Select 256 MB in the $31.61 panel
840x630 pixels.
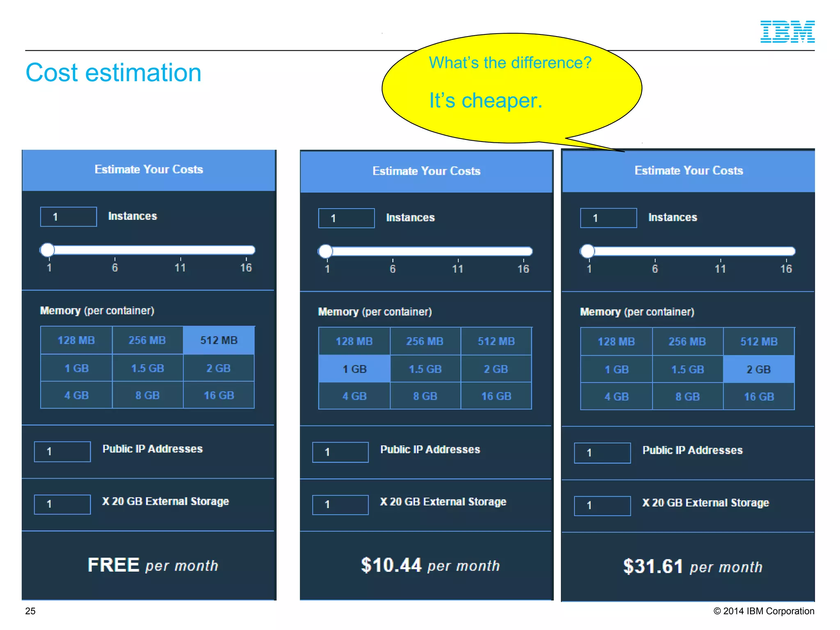[x=687, y=342]
